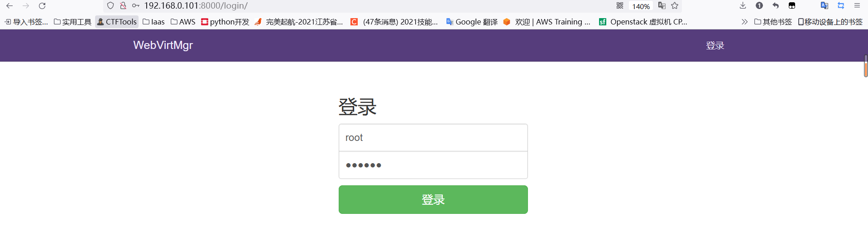868x232 pixels.
Task: Click the blue sync arrows extension icon
Action: pyautogui.click(x=841, y=6)
